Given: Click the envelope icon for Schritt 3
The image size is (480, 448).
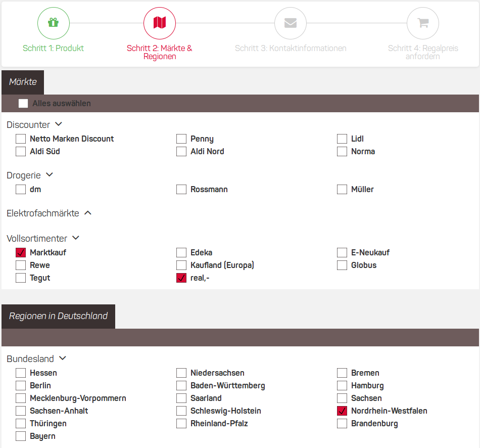Looking at the screenshot, I should (291, 23).
